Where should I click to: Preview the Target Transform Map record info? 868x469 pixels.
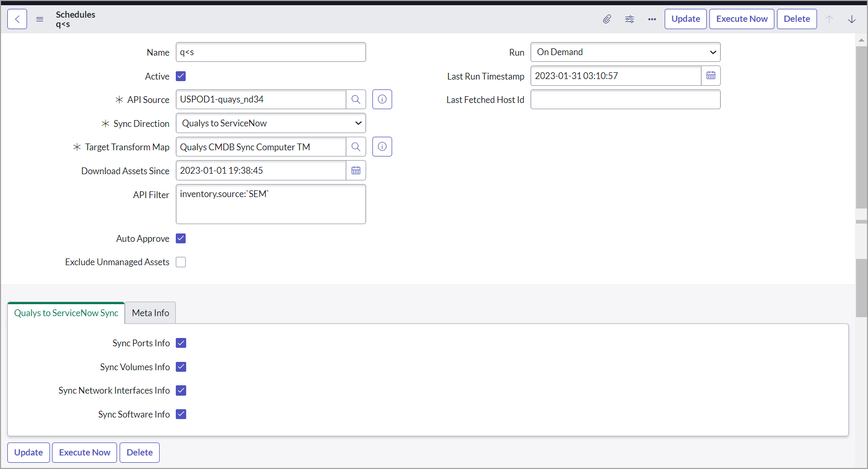[x=382, y=147]
